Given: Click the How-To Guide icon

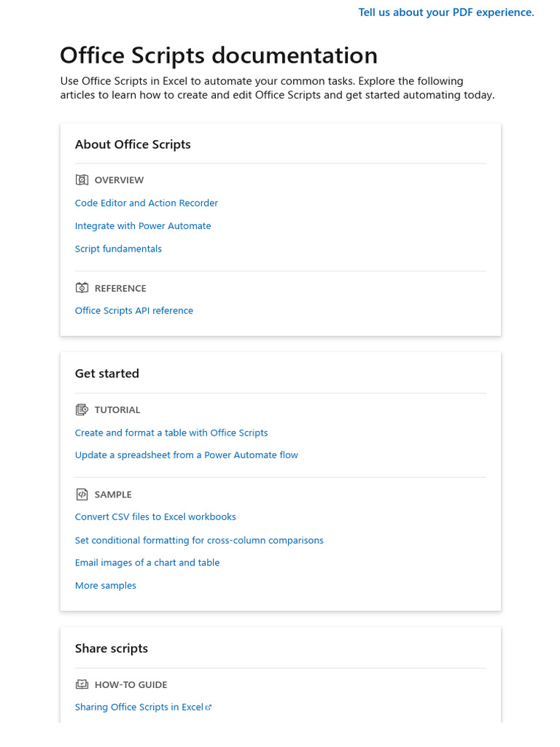Looking at the screenshot, I should click(x=82, y=685).
